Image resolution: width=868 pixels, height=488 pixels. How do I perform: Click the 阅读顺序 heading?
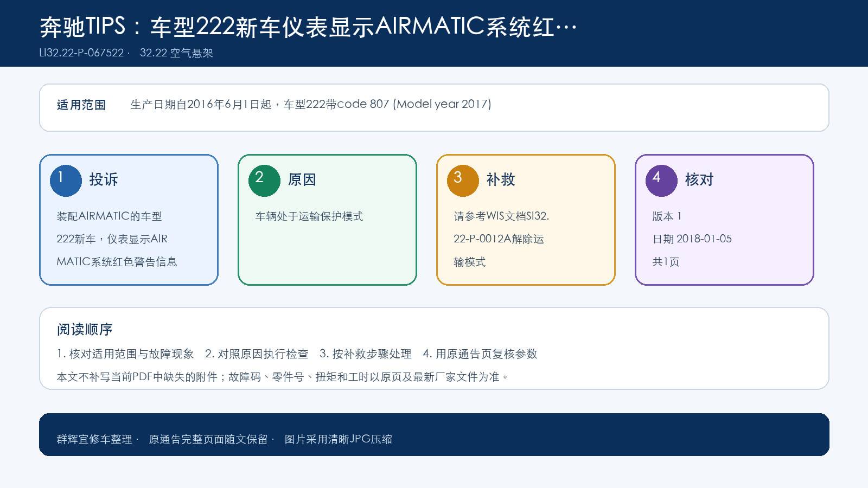coord(85,330)
